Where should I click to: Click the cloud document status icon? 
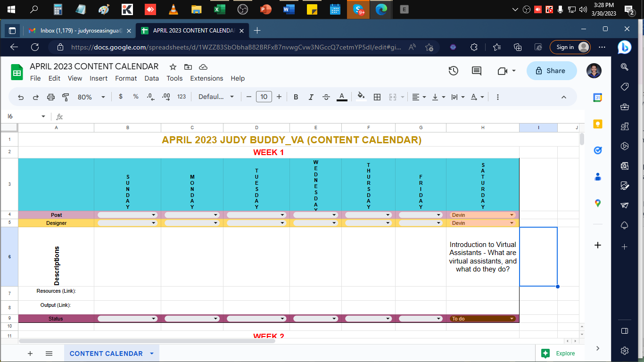[x=203, y=66]
